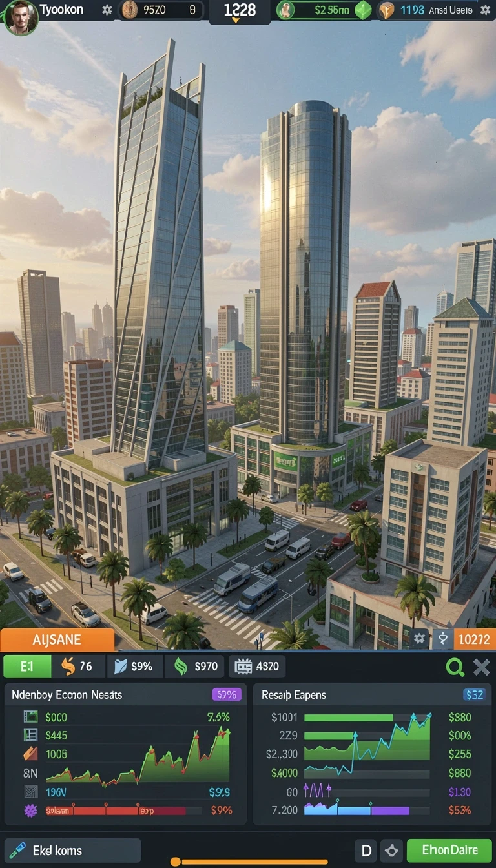
Task: Click the $00% value right panel
Action: pos(459,735)
